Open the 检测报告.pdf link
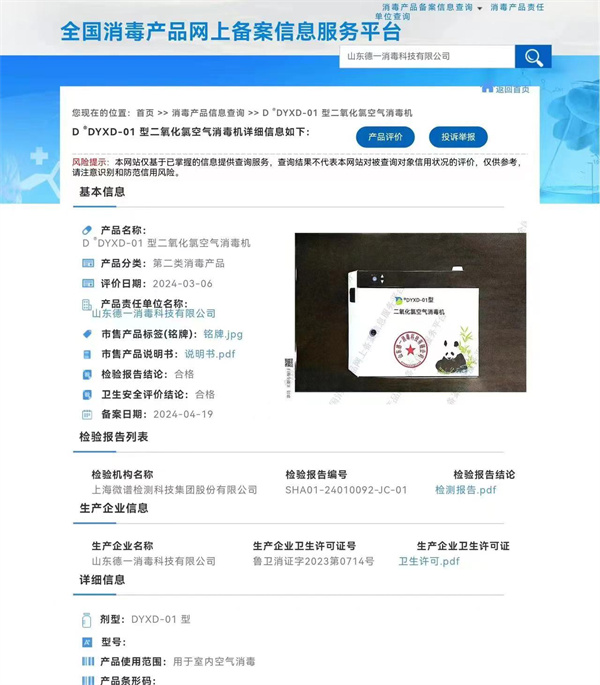 coord(465,490)
